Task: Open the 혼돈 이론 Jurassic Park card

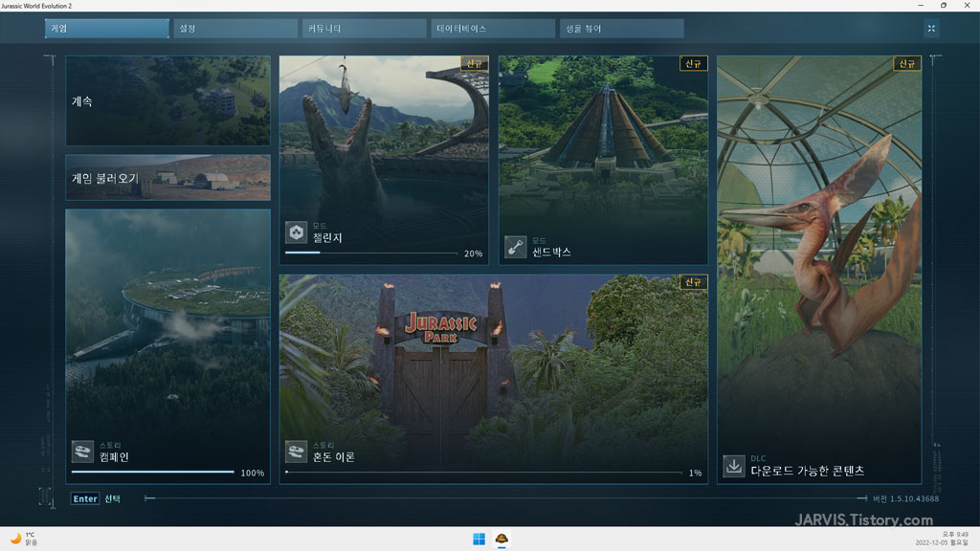Action: (x=494, y=379)
